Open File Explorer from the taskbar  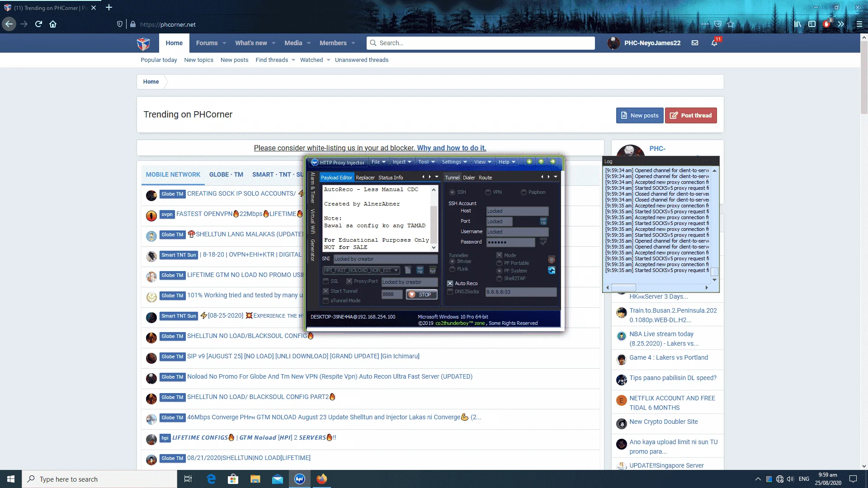point(255,479)
